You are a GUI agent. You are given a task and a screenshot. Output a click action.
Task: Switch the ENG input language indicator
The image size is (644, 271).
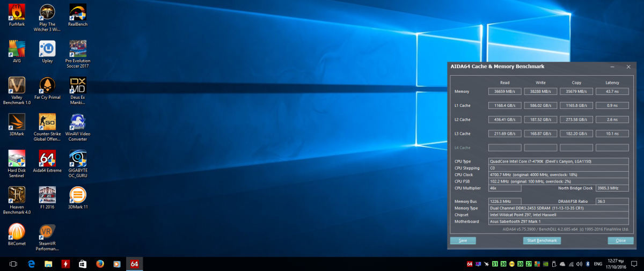pyautogui.click(x=598, y=264)
